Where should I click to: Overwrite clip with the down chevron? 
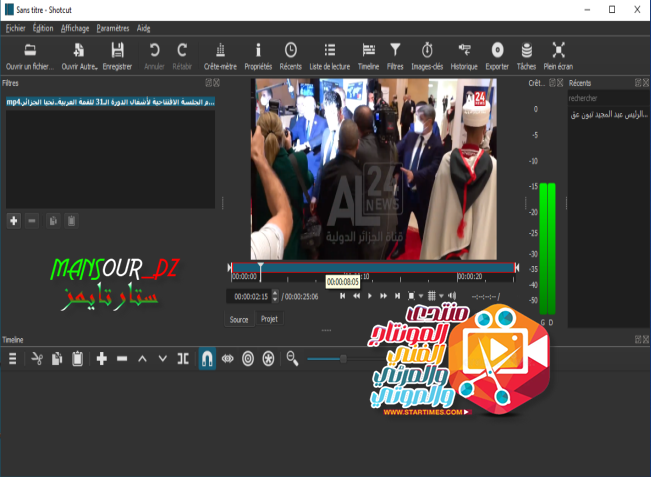pos(162,359)
